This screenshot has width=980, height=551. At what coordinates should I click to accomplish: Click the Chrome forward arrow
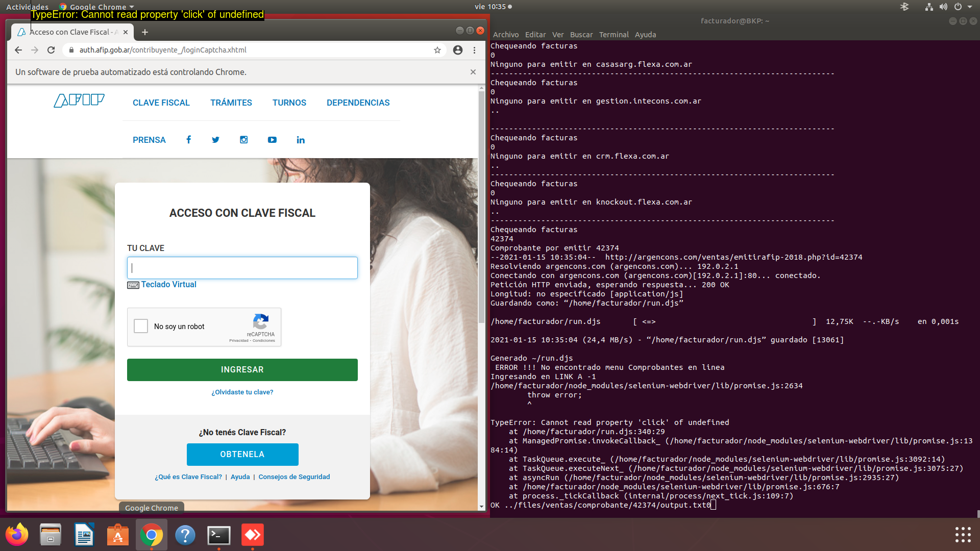[35, 50]
